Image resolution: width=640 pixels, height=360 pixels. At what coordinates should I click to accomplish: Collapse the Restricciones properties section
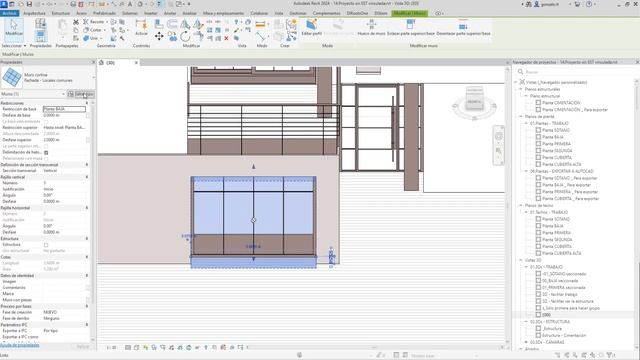click(x=87, y=103)
